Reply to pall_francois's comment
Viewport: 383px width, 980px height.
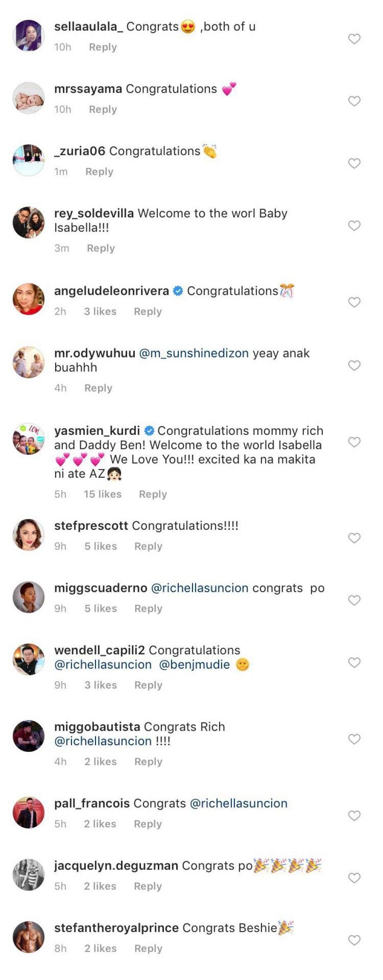(x=148, y=824)
